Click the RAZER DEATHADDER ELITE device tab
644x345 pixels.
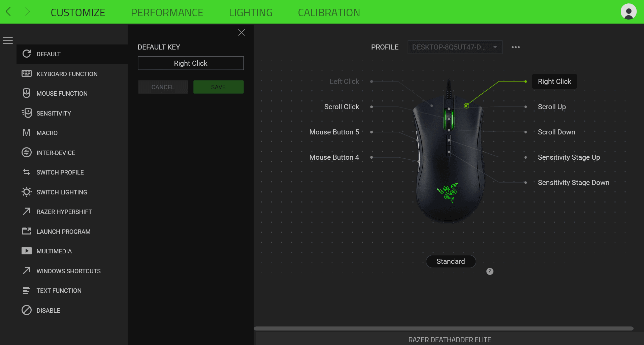450,340
